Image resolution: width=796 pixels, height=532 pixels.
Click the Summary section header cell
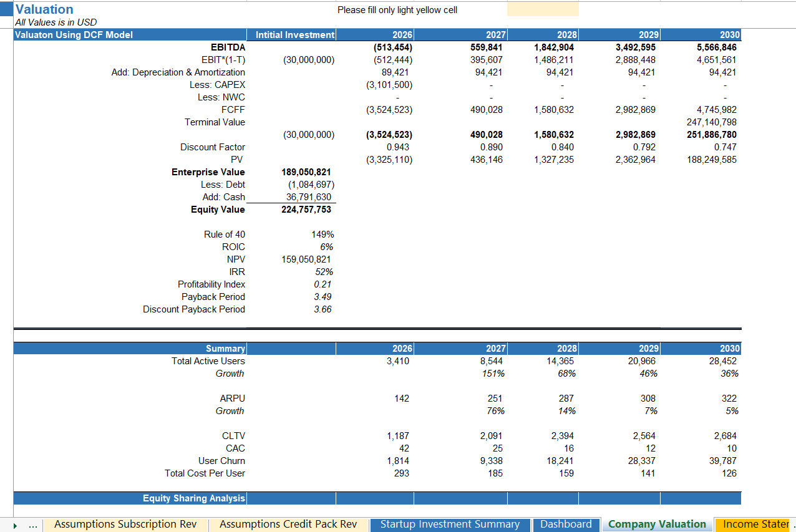pyautogui.click(x=226, y=348)
